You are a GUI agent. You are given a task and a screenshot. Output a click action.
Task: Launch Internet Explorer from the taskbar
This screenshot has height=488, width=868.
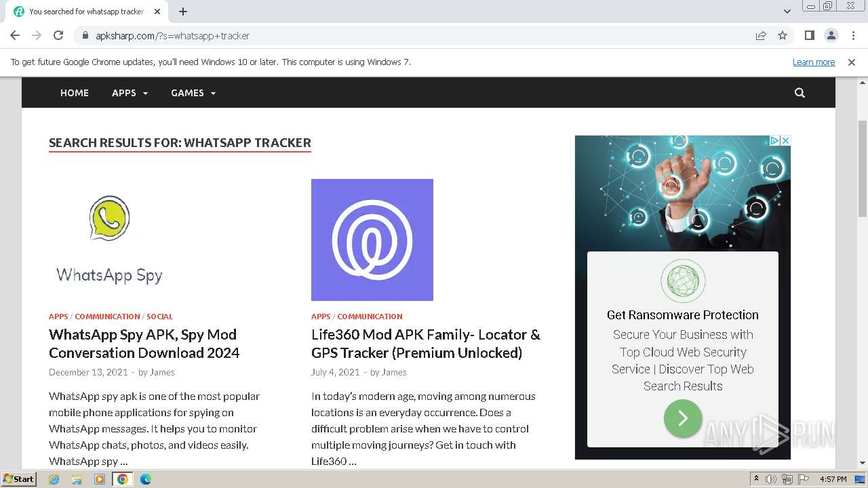[54, 479]
